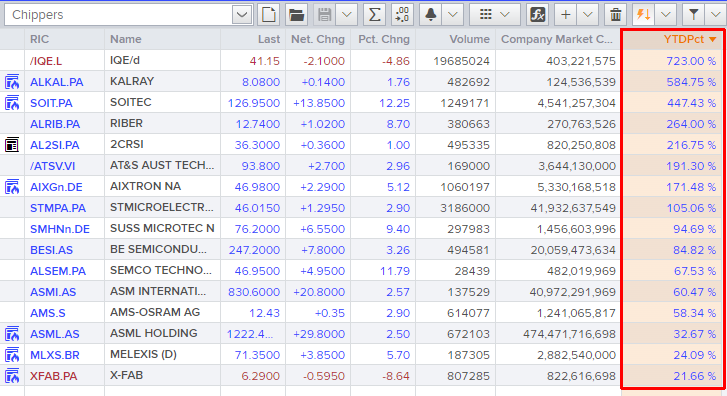The height and width of the screenshot is (396, 727).
Task: Sort by the Pct. Chng column header
Action: [383, 39]
